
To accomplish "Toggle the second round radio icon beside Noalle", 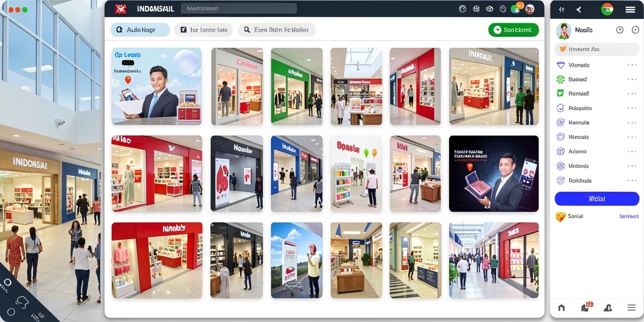I will click(x=635, y=30).
